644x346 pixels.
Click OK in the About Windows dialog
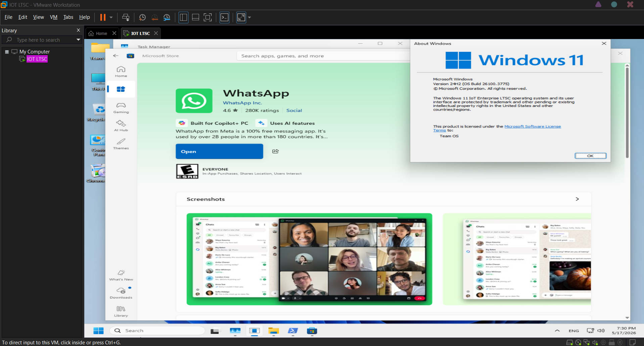[590, 156]
